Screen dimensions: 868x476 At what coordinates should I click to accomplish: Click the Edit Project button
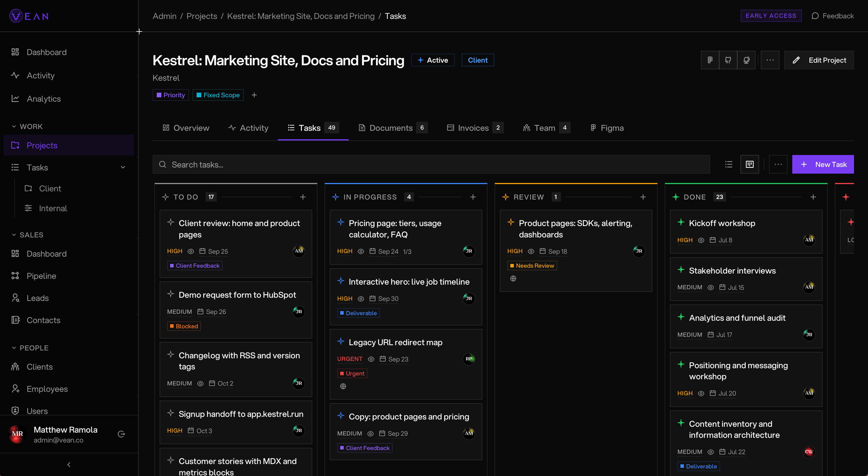[819, 60]
